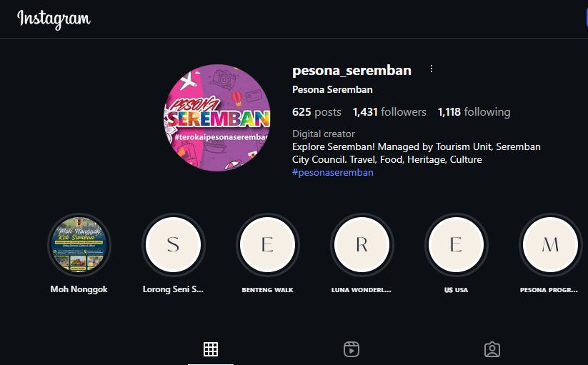Image resolution: width=588 pixels, height=365 pixels.
Task: Open the Lorong Seni highlight circle
Action: click(x=173, y=245)
